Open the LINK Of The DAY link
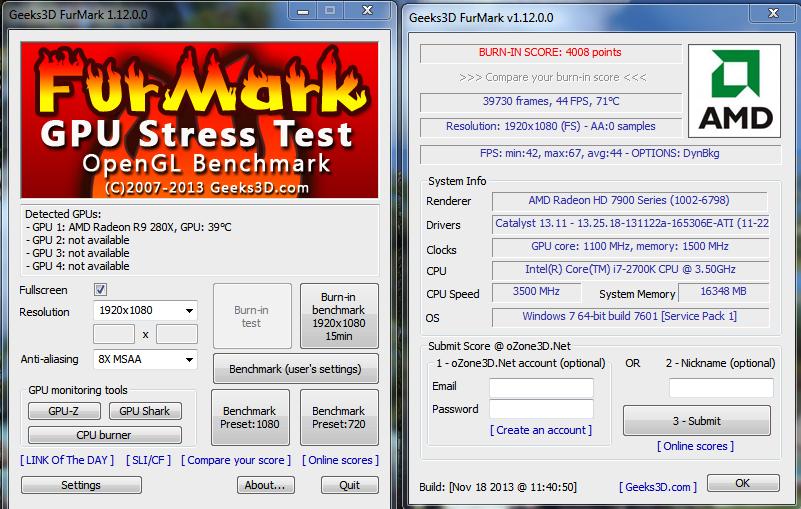 [x=67, y=460]
